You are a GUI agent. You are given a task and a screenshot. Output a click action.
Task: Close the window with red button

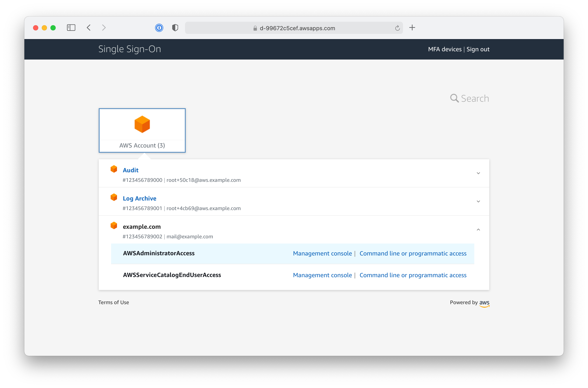(x=36, y=28)
